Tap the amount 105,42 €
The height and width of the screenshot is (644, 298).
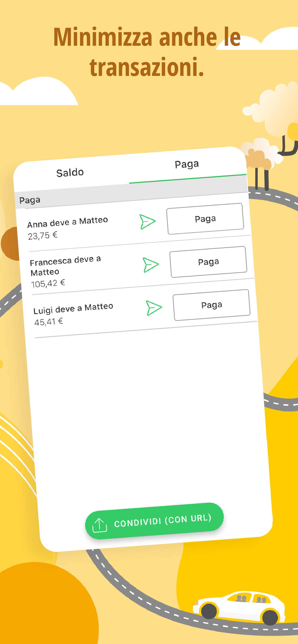pyautogui.click(x=48, y=283)
